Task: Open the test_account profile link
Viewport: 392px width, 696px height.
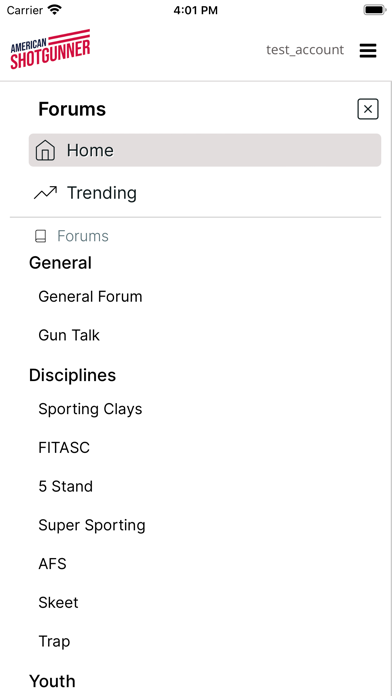Action: click(305, 50)
